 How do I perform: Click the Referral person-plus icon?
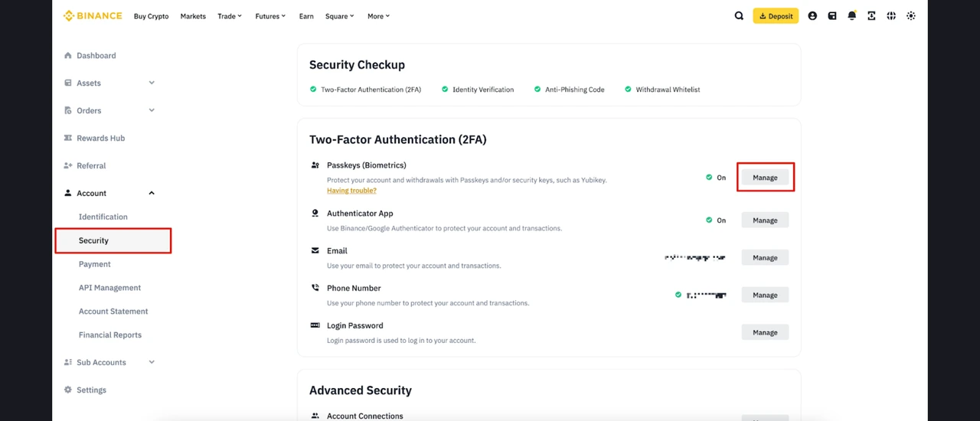(68, 165)
